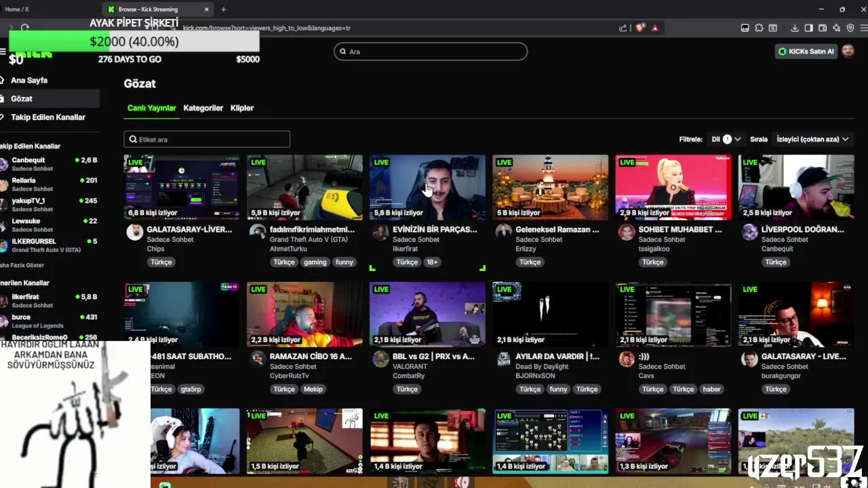
Task: Open the RAMAZAN CİBO stream title link
Action: point(311,357)
